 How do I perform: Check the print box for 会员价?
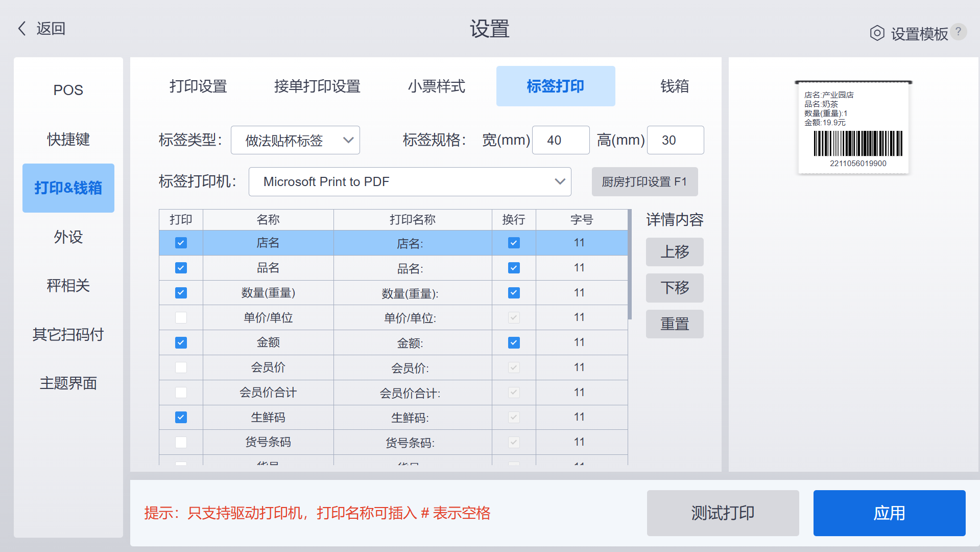181,367
